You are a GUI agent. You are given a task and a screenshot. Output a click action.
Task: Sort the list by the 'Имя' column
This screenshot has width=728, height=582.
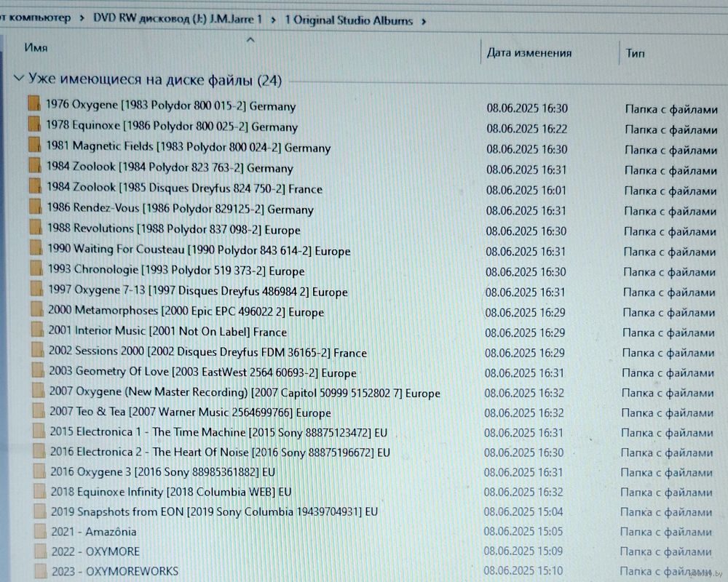(36, 47)
